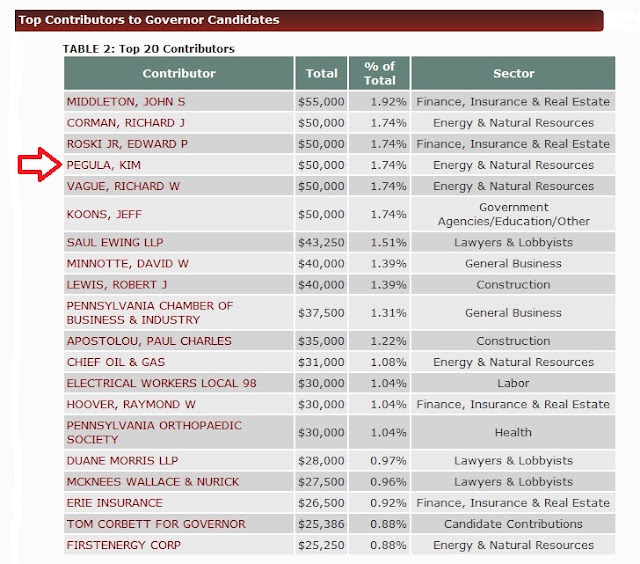Click APOSTOLOU, PAUL CHARLES link
The image size is (640, 564).
tap(149, 341)
